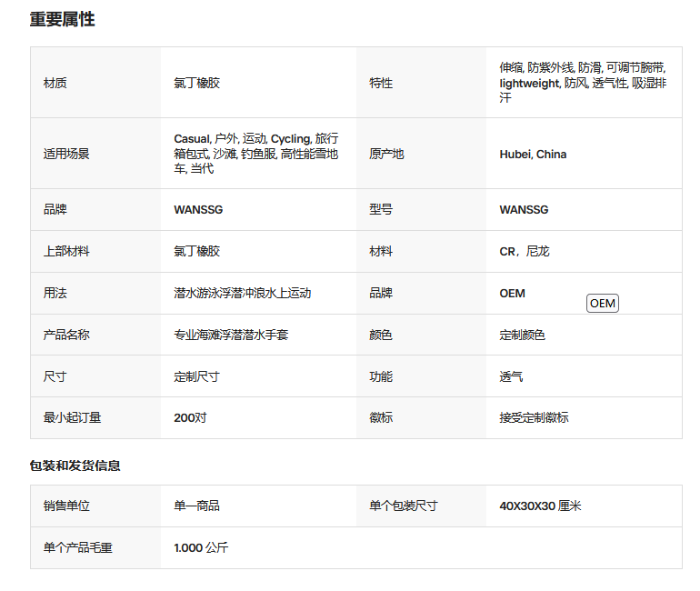The width and height of the screenshot is (700, 591).
Task: Click the 包装和发货信息 section heading
Action: click(75, 466)
